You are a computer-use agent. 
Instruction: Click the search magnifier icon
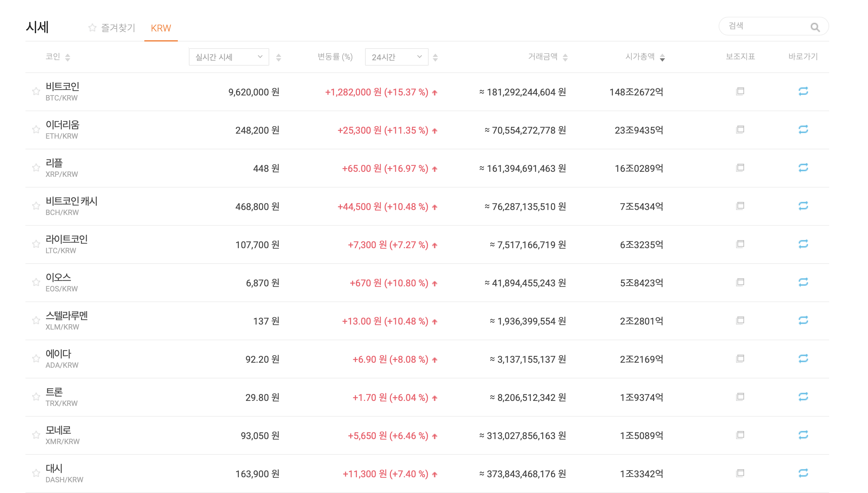[815, 27]
